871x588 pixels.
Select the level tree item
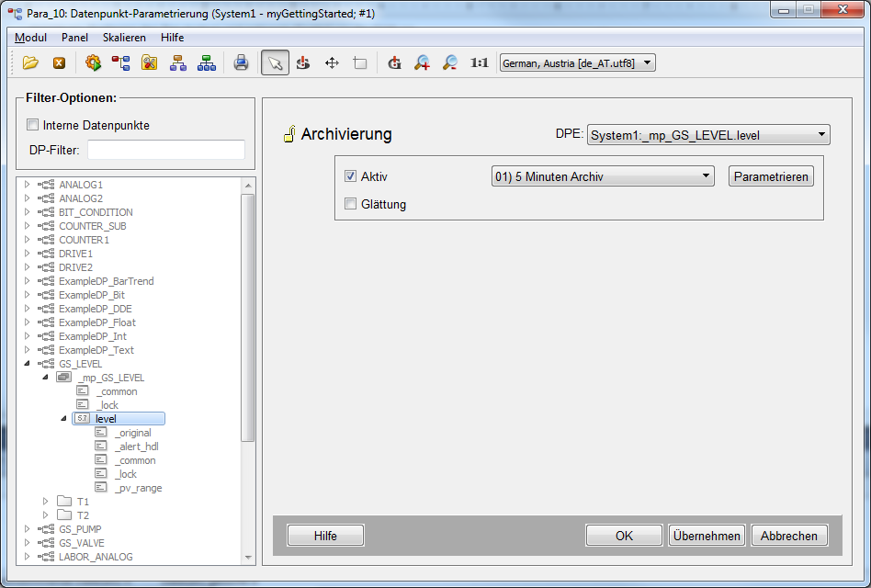coord(119,419)
